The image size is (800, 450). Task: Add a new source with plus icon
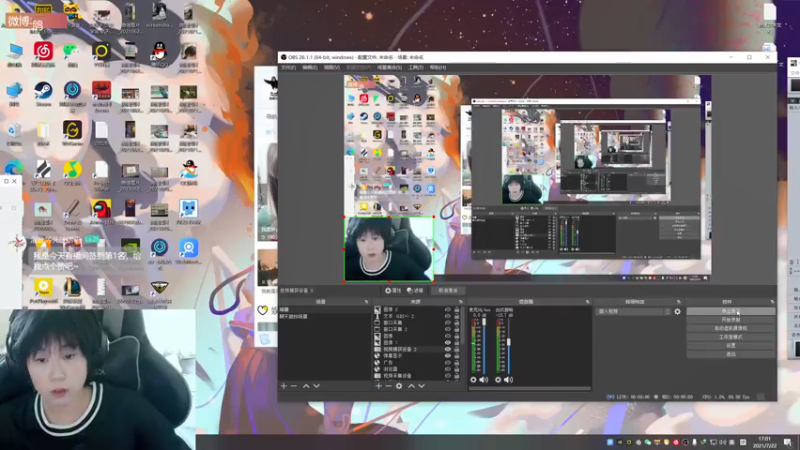pyautogui.click(x=379, y=386)
